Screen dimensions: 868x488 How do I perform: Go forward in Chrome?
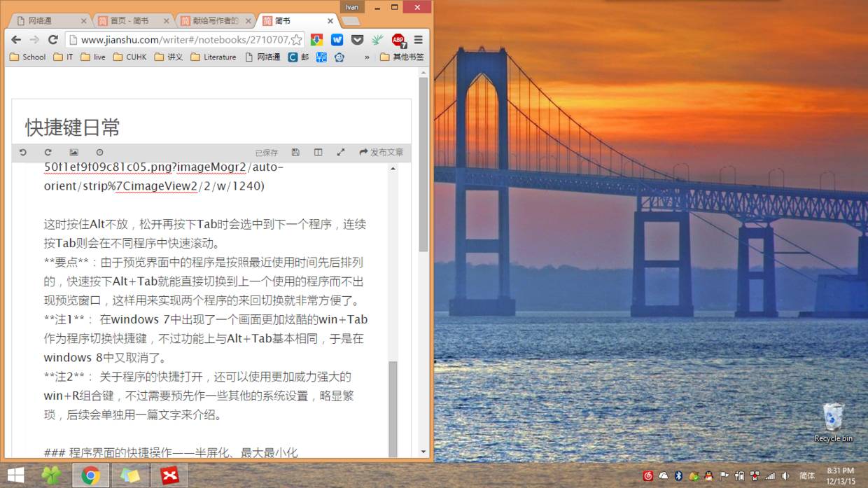tap(34, 40)
